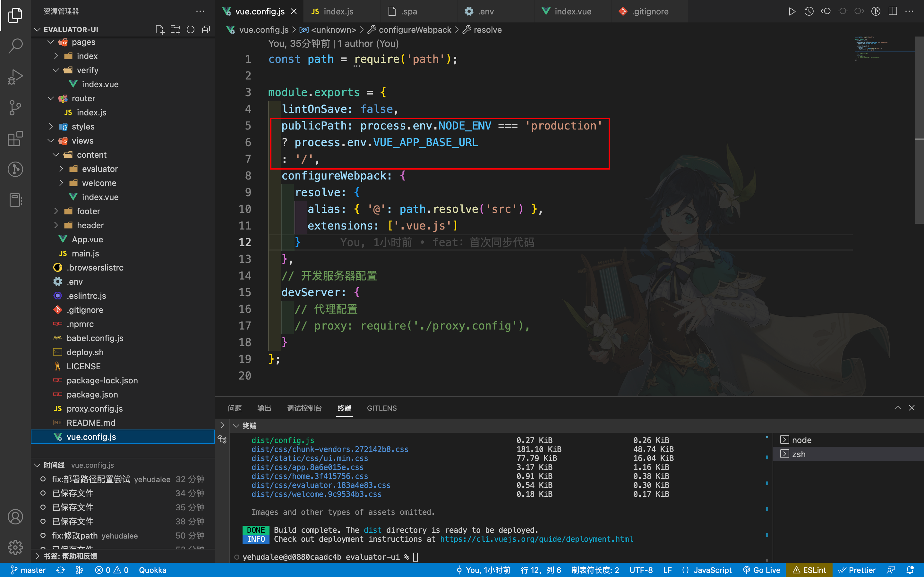This screenshot has height=577, width=924.
Task: Open the cli.vuejs.org deployment link
Action: point(536,539)
